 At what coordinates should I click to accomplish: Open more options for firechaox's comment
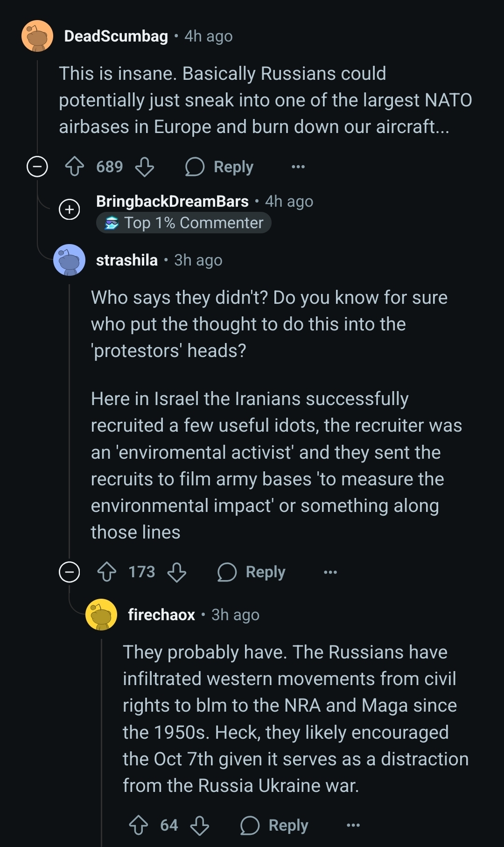[x=353, y=826]
